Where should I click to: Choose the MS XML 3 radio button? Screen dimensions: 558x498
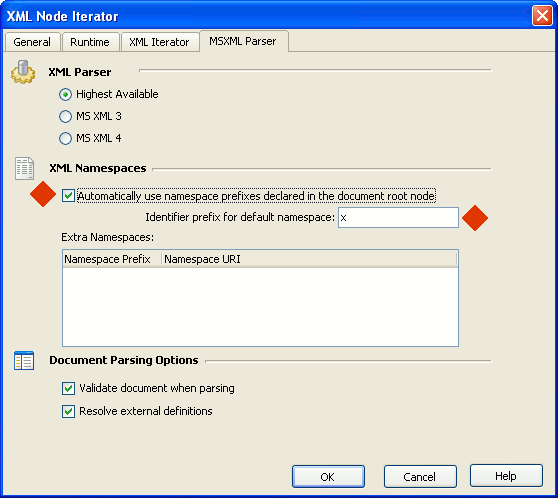65,116
